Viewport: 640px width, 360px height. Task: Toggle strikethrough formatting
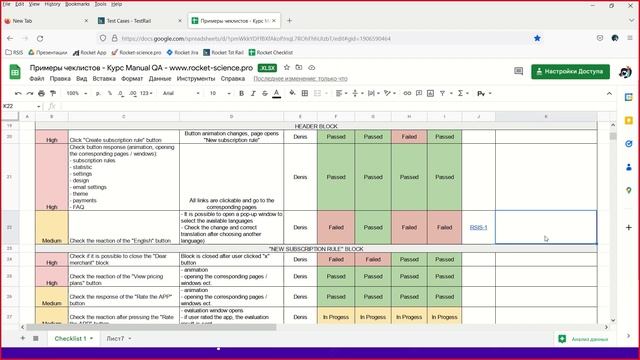(264, 93)
